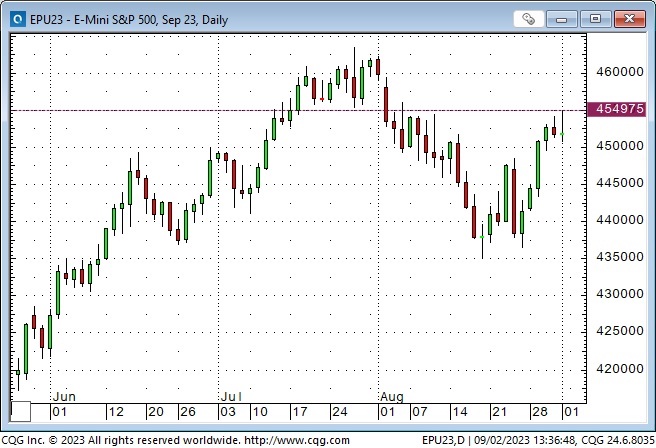
Task: Click the http://www.cqg.com address in footer
Action: pyautogui.click(x=297, y=440)
